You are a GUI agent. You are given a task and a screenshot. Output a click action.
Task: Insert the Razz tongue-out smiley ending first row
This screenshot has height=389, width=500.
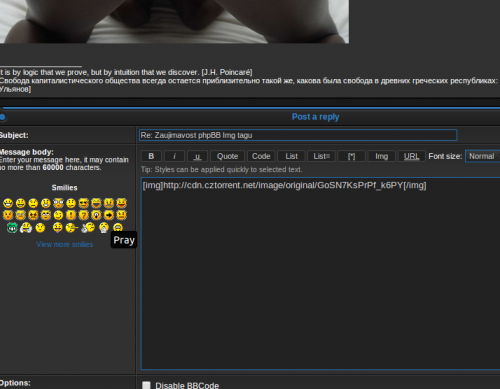point(122,203)
